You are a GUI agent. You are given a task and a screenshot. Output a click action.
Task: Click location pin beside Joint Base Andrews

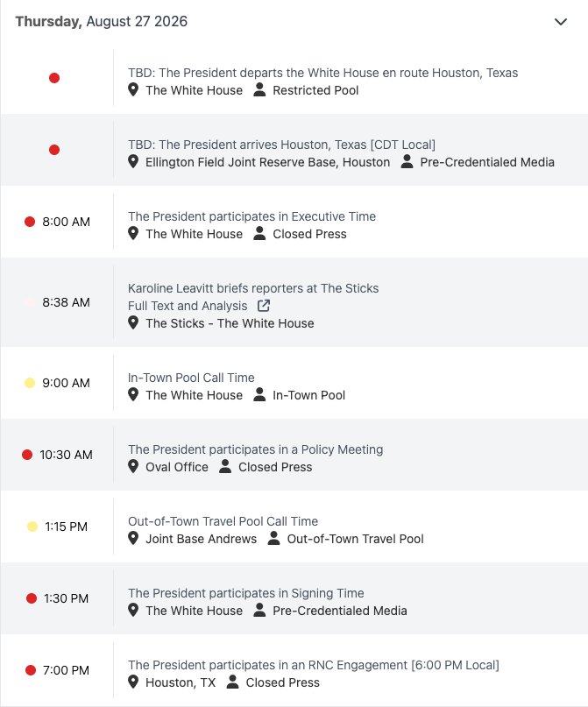point(133,538)
